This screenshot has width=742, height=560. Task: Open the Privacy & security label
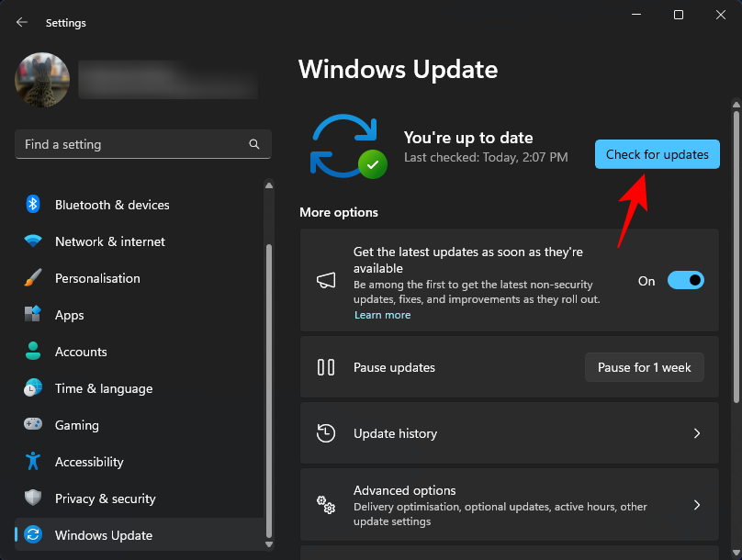point(106,498)
